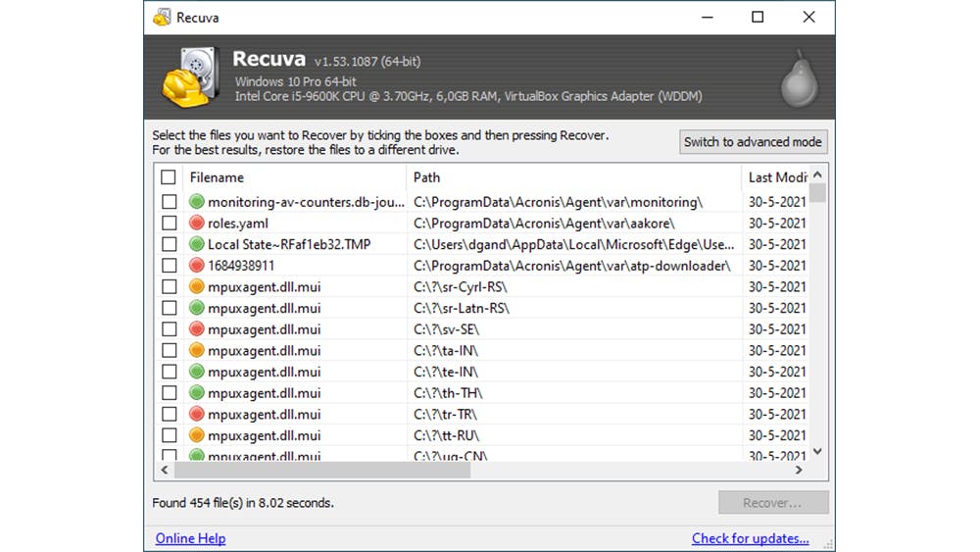Tick the checkbox for roles.yaml

click(x=169, y=224)
